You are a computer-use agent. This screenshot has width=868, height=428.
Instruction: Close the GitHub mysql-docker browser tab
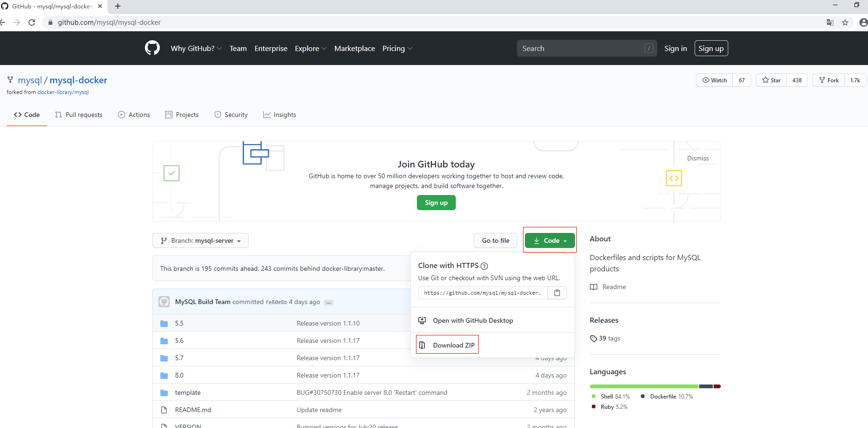point(100,6)
